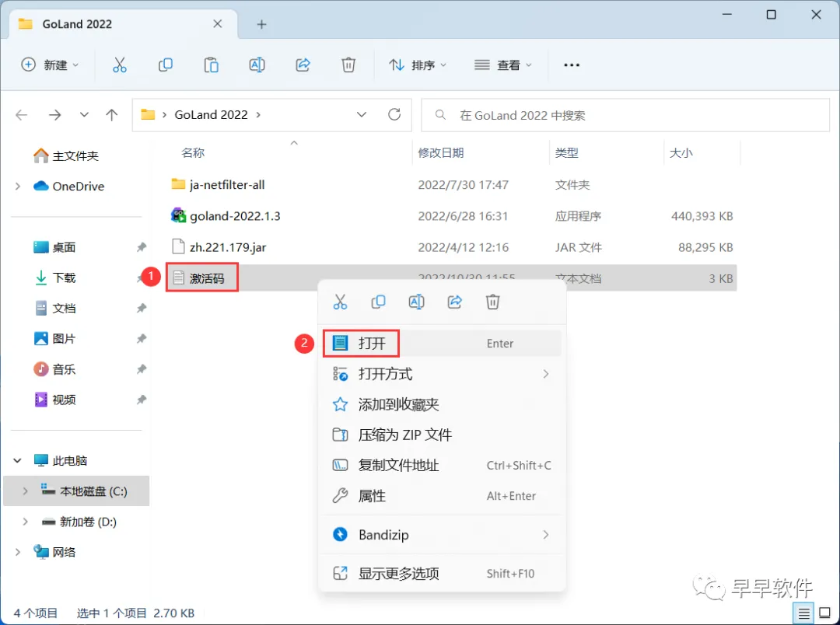This screenshot has height=625, width=840.
Task: Expand the 本地磁盘 (C:) node
Action: (25, 491)
